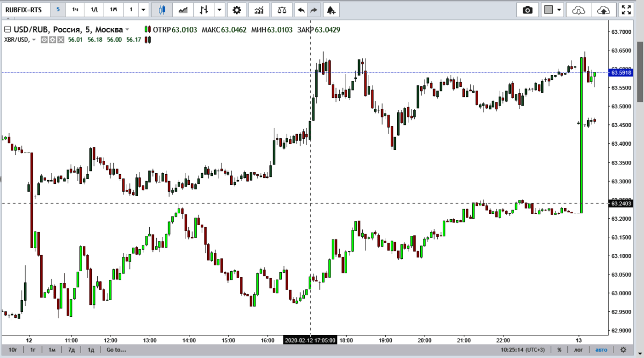Open the indicators panel
The height and width of the screenshot is (358, 644).
point(259,10)
